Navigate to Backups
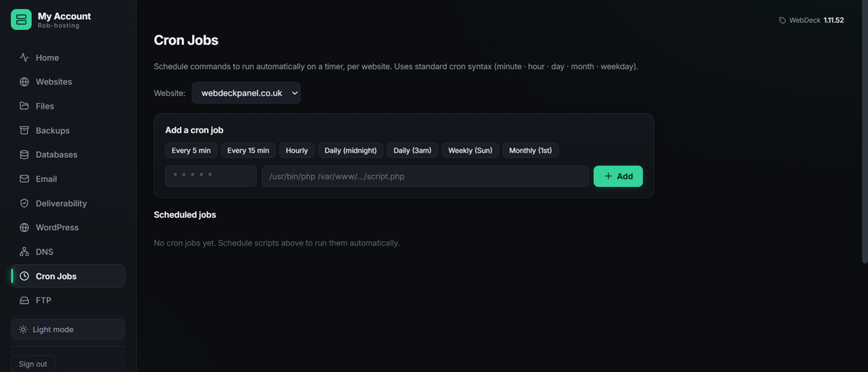 [68, 130]
